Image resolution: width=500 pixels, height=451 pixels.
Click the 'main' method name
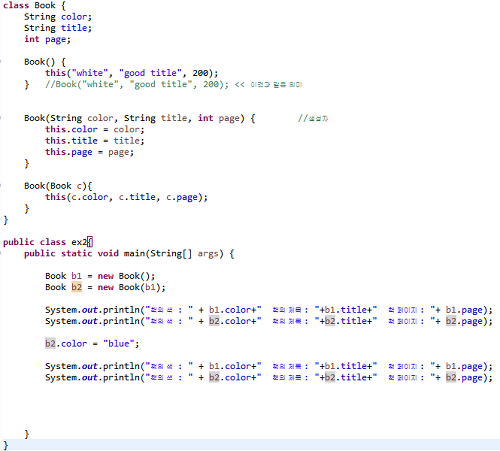coord(135,253)
